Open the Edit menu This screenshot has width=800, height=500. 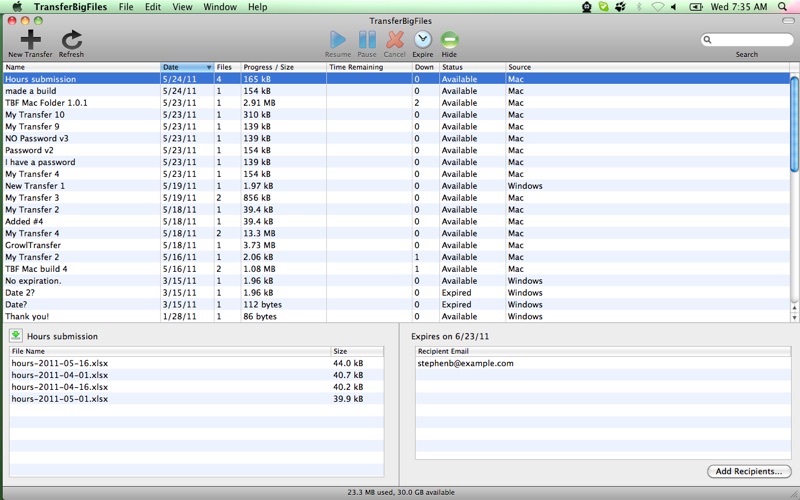click(x=153, y=7)
